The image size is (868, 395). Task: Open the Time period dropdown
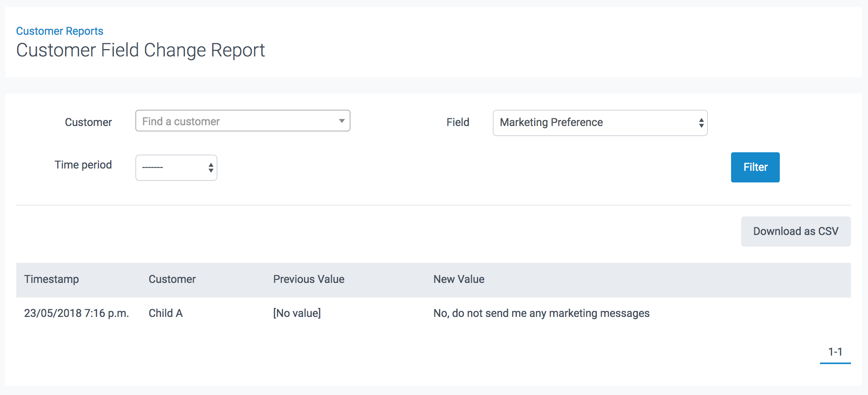coord(176,167)
